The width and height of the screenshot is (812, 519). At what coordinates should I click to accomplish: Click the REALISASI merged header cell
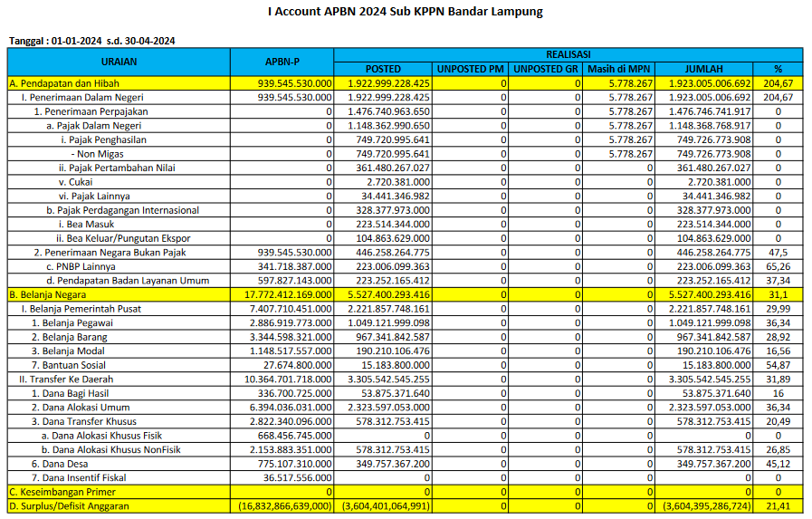pos(568,55)
